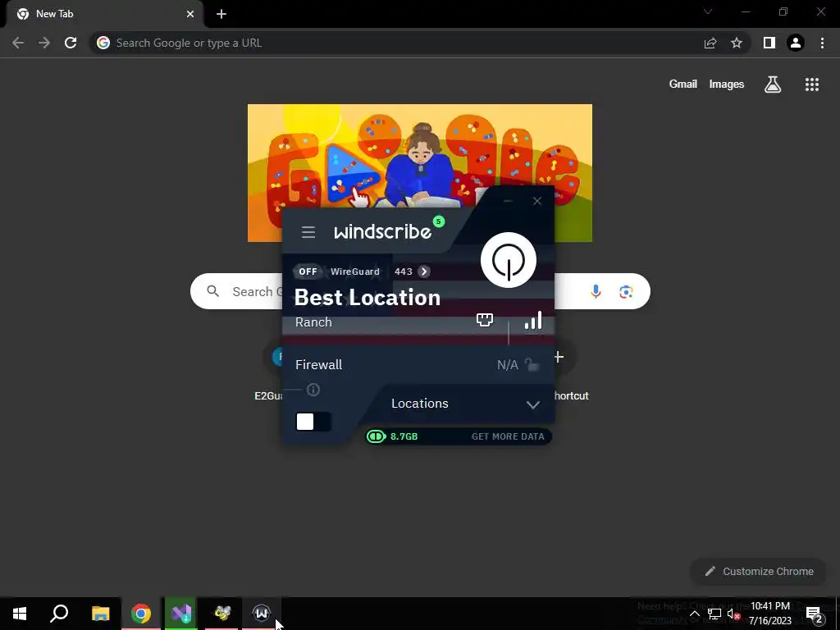Open Google Lens image search icon

[x=626, y=291]
